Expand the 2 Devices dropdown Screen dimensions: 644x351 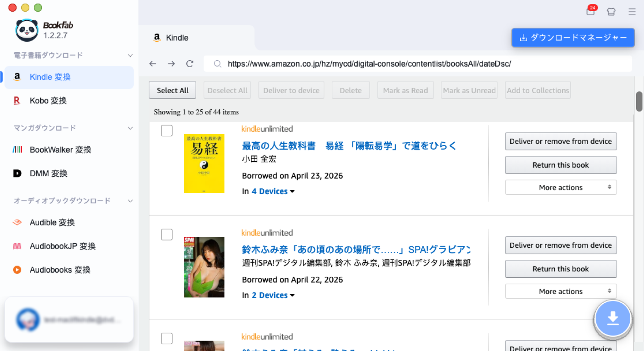273,295
